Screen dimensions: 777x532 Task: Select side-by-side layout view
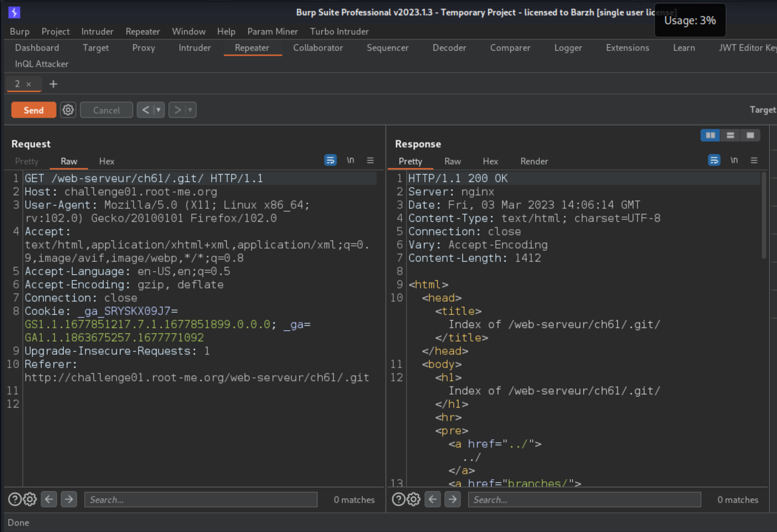point(710,135)
